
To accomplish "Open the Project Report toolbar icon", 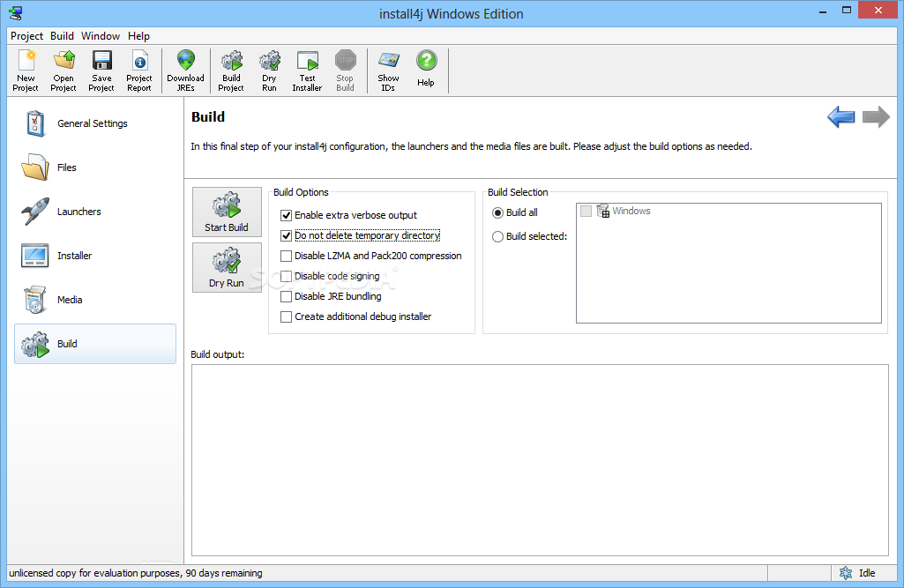I will pyautogui.click(x=139, y=61).
